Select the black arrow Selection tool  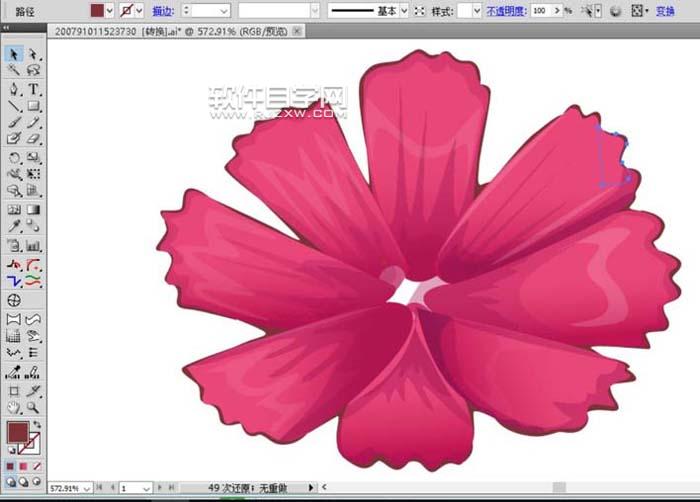click(14, 54)
